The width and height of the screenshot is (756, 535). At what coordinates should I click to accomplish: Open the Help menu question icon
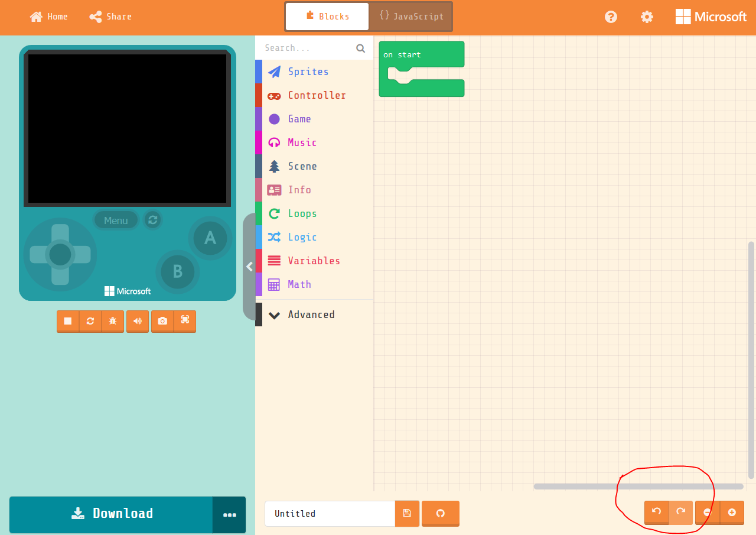611,17
